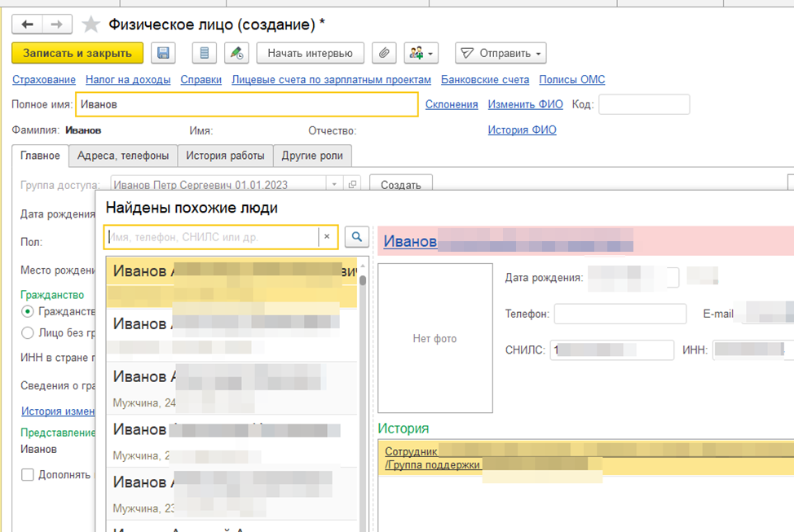Screen dimensions: 794x532
Task: Go back with the left arrow button
Action: (28, 24)
